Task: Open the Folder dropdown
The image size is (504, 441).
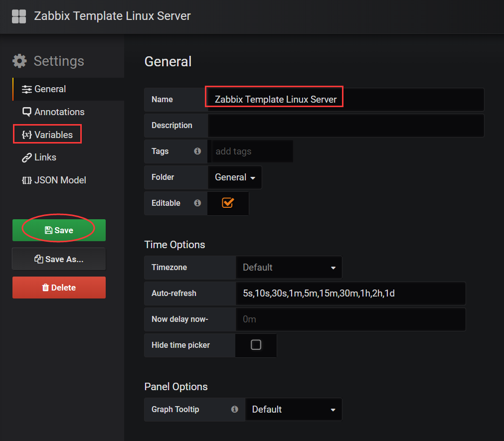Action: (x=235, y=177)
